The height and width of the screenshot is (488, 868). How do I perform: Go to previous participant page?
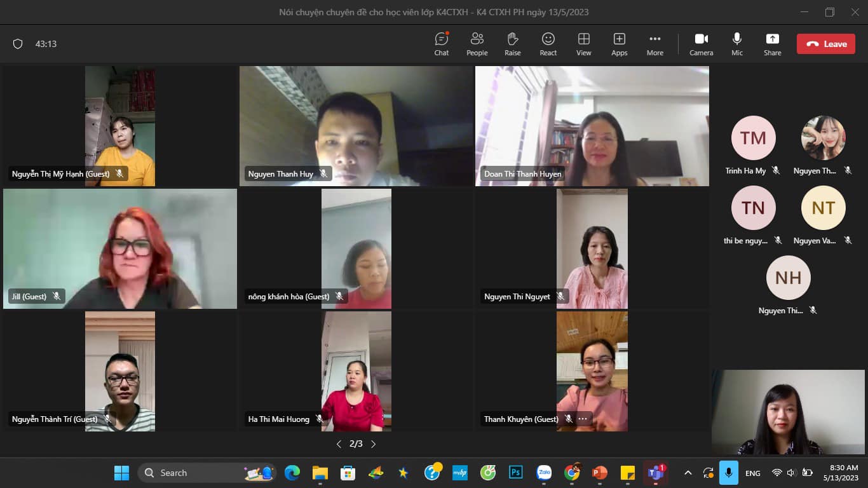[x=339, y=444]
